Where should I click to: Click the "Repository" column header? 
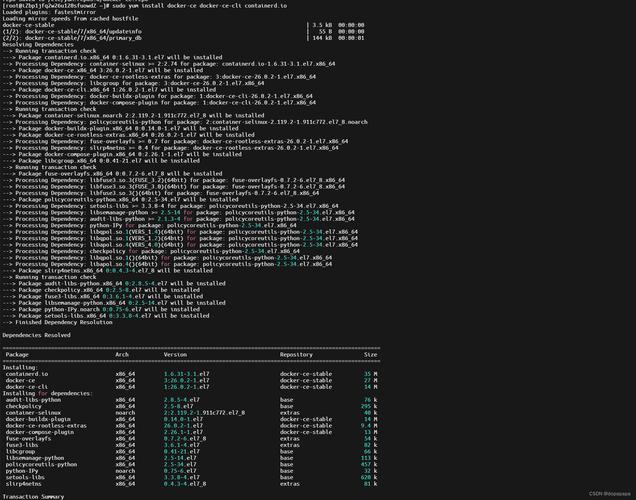click(296, 354)
